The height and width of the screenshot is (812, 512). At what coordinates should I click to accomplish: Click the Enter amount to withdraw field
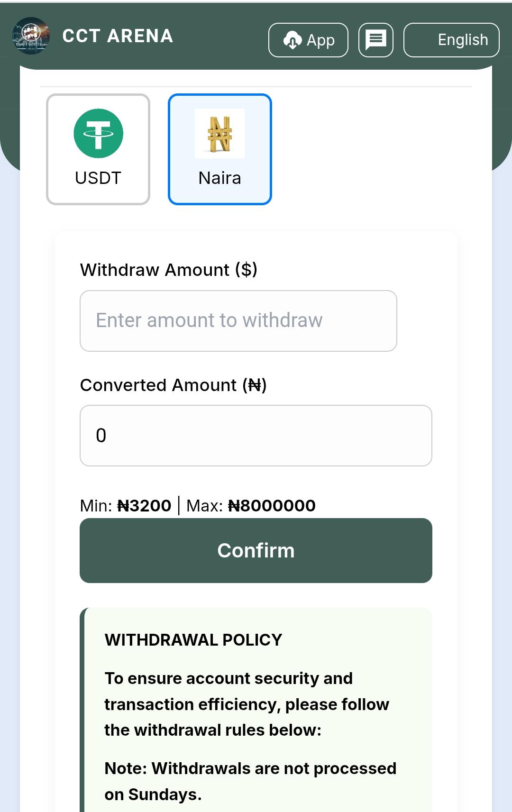[238, 320]
